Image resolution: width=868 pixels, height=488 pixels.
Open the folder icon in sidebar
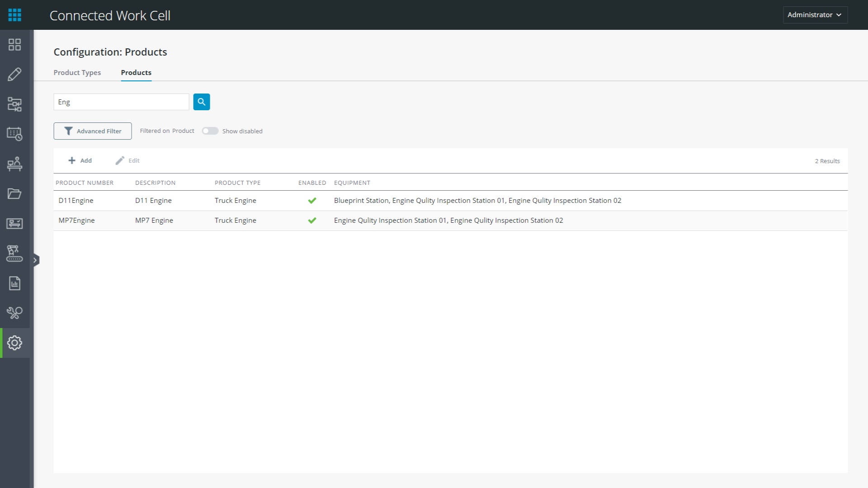pos(14,193)
